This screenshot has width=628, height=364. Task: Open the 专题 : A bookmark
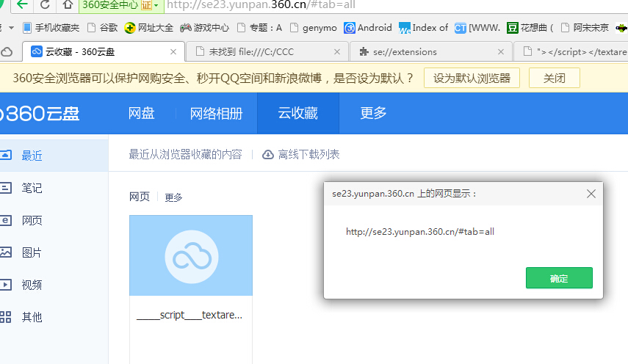pos(259,28)
